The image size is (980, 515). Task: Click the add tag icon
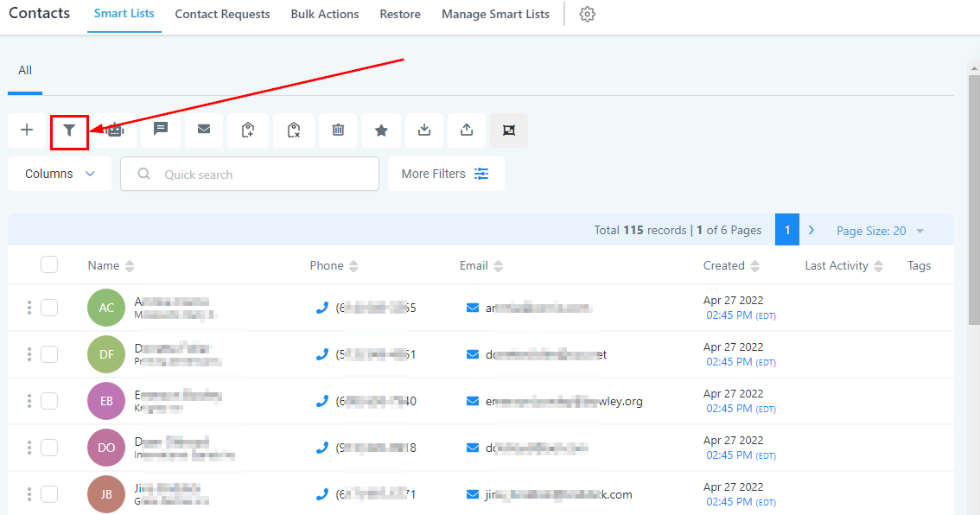coord(248,130)
